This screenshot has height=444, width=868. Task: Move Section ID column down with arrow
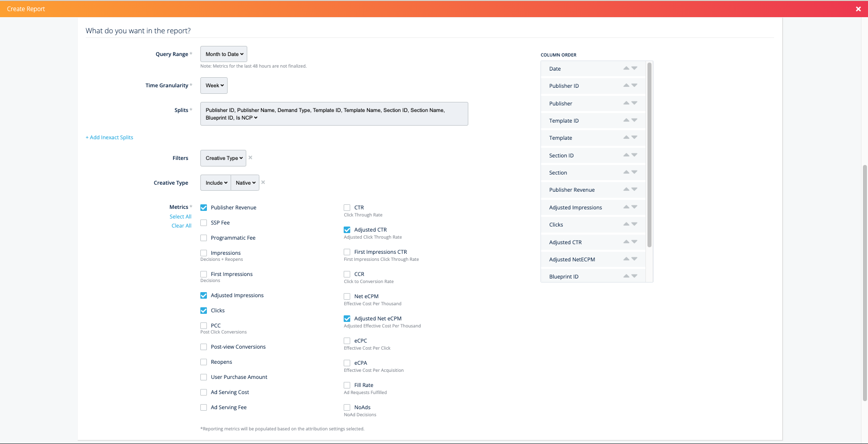[634, 155]
